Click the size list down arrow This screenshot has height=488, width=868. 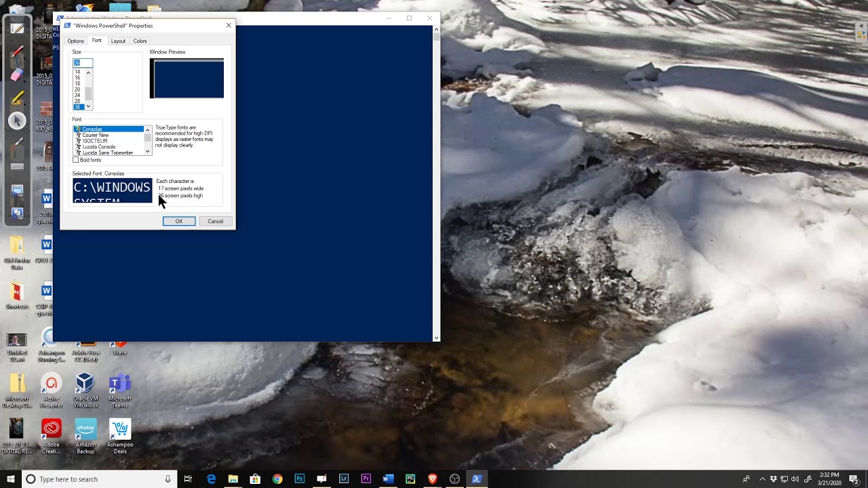pyautogui.click(x=88, y=106)
